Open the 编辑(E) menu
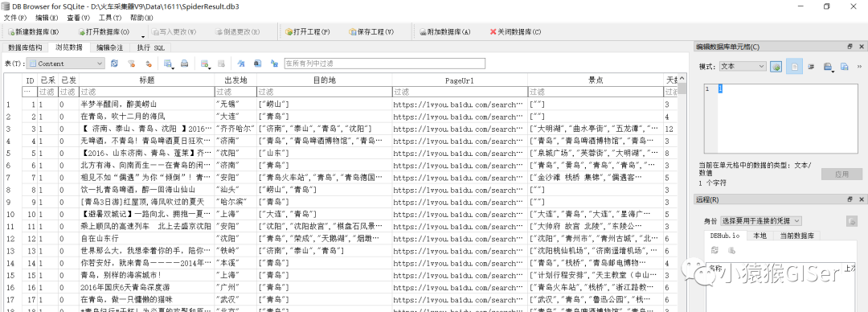 tap(47, 18)
